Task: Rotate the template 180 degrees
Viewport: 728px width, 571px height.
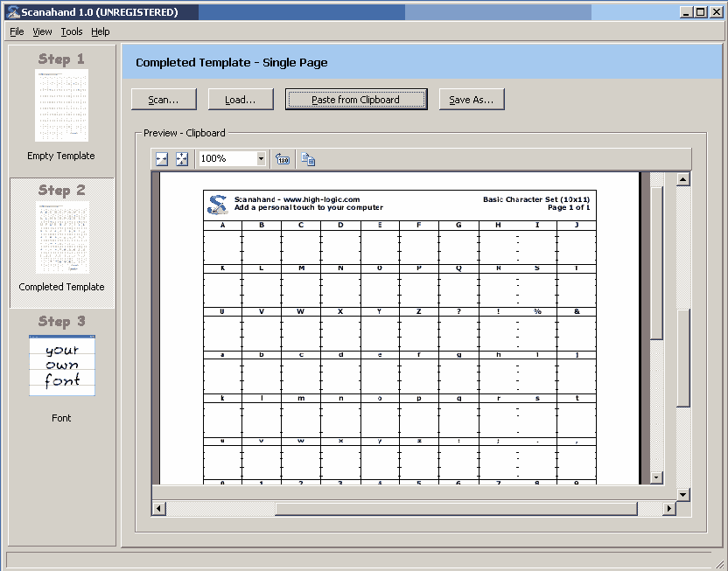Action: [x=283, y=159]
